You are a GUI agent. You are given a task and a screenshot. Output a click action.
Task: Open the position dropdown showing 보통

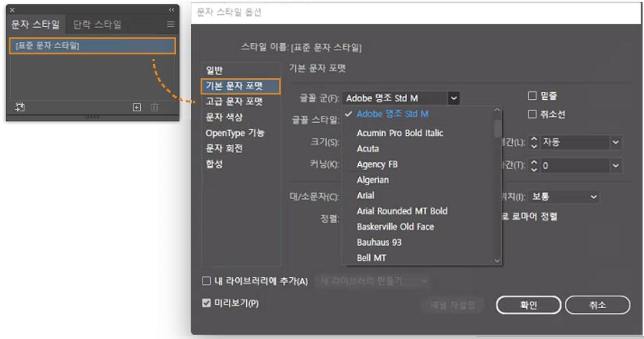564,196
